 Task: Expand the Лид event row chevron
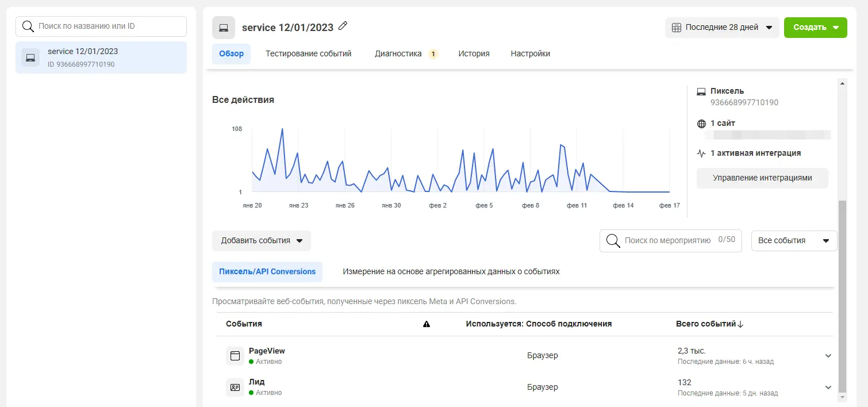(x=828, y=387)
